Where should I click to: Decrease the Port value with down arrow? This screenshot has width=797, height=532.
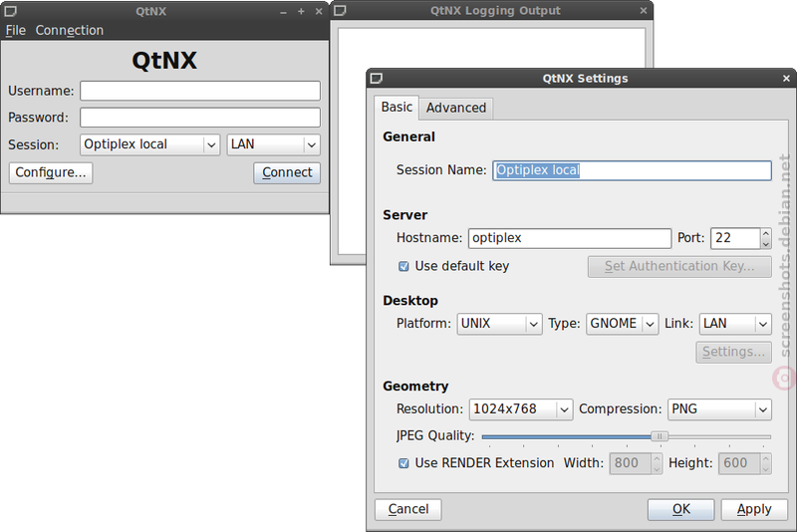point(766,243)
